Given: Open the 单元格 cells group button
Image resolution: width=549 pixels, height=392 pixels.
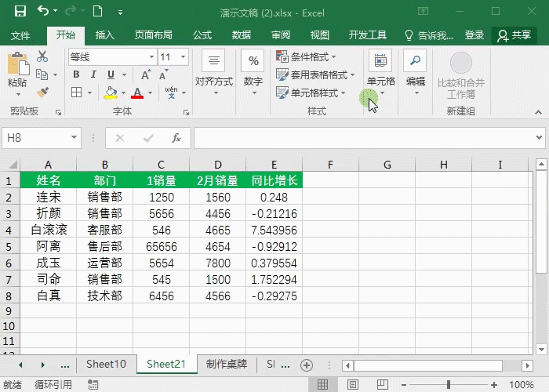Looking at the screenshot, I should coord(380,73).
